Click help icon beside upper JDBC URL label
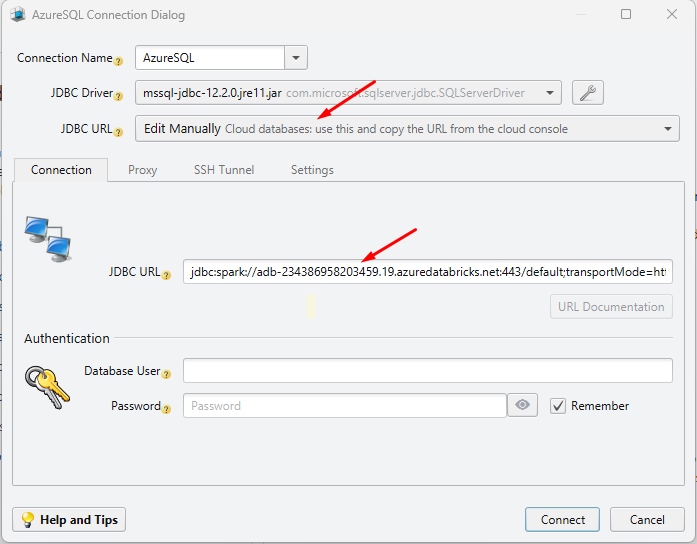 tap(118, 132)
